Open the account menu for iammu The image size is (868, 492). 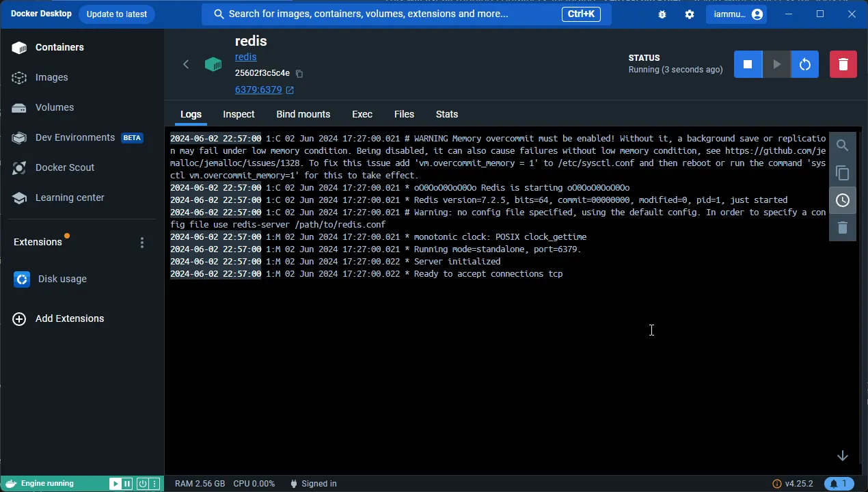point(737,14)
